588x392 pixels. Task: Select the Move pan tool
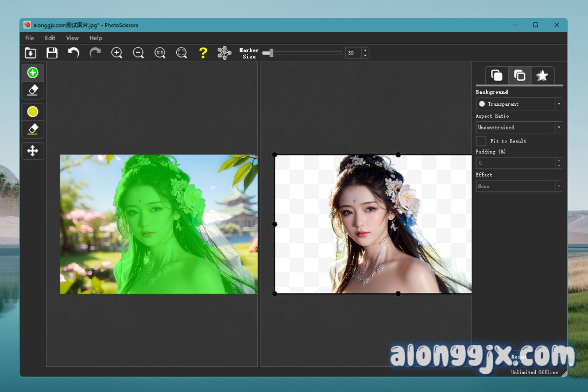tap(33, 151)
